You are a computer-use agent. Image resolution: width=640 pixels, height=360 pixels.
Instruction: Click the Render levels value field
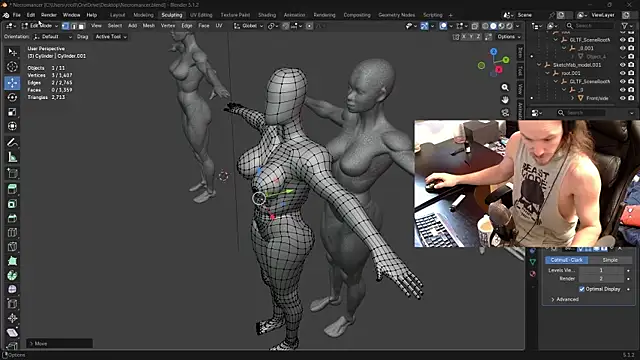tap(601, 279)
